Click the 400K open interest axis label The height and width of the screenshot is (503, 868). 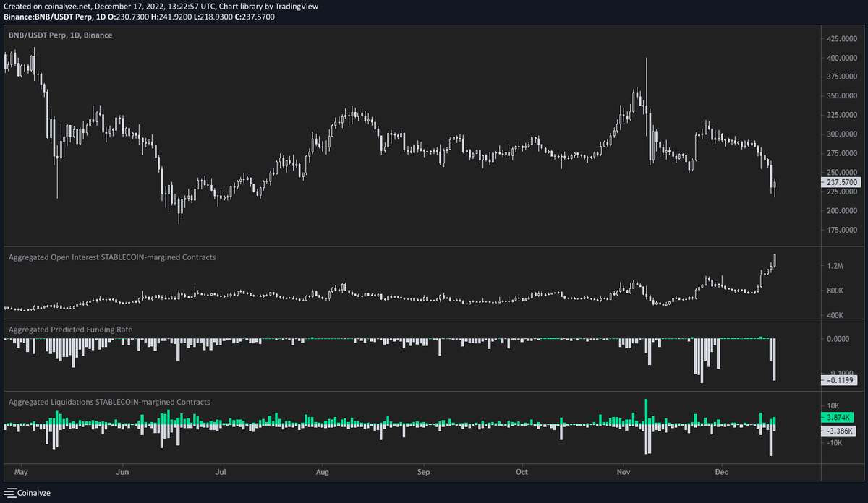837,316
